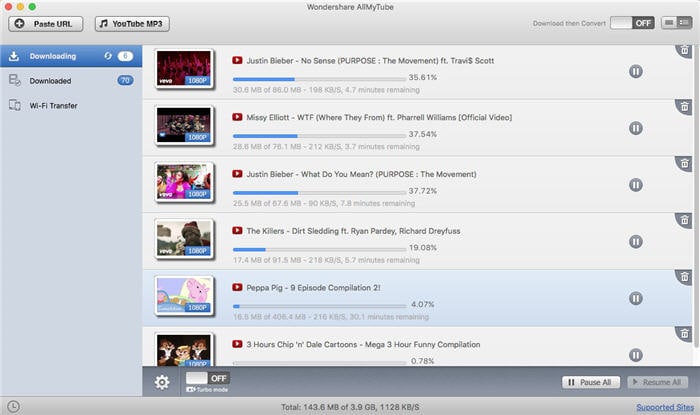Click the Peppa Pig video thumbnail
The image size is (700, 415).
(x=184, y=296)
